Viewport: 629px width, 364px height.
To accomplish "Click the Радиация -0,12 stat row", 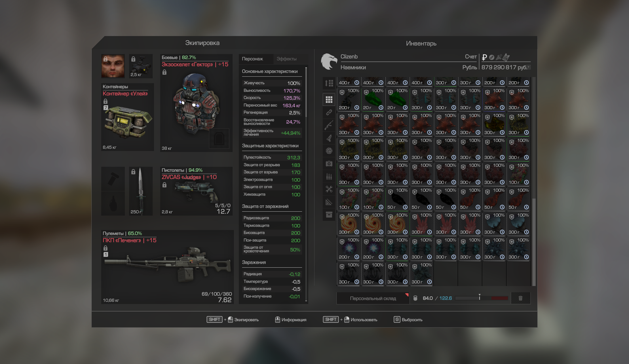I will pyautogui.click(x=272, y=274).
